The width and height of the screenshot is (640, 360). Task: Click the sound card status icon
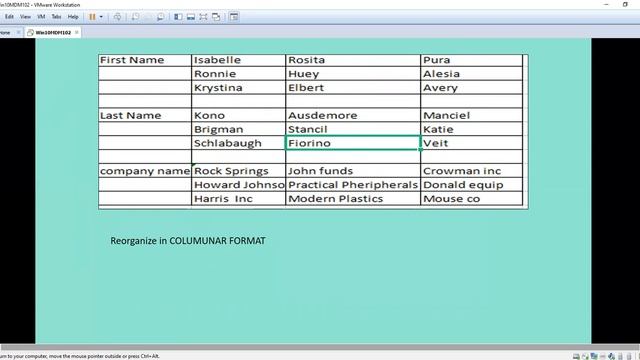click(x=611, y=356)
